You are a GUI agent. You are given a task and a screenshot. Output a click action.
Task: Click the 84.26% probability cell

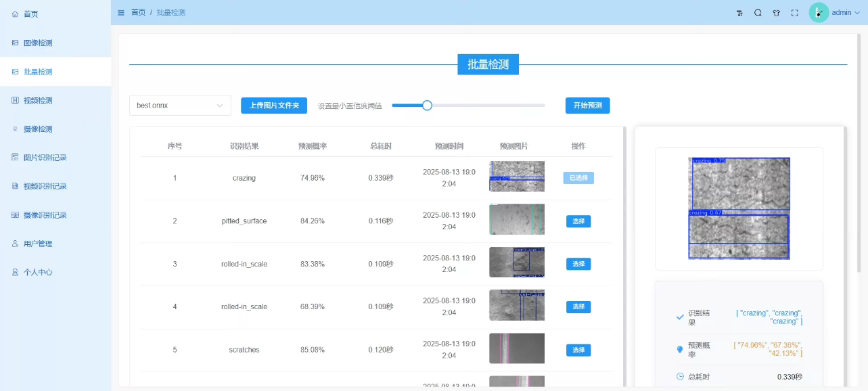click(x=313, y=221)
